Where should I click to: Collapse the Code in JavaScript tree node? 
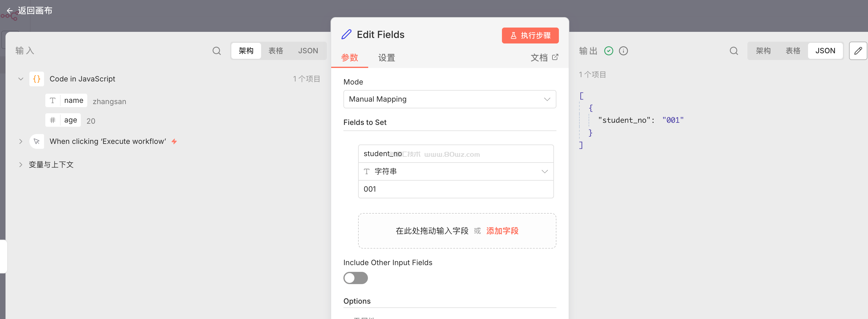pos(21,79)
